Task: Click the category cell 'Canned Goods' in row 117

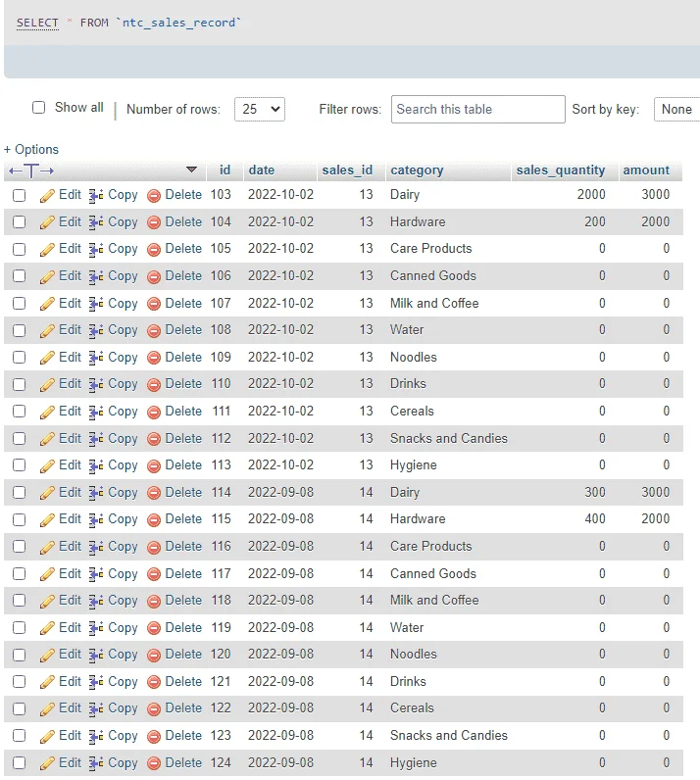Action: [x=433, y=573]
